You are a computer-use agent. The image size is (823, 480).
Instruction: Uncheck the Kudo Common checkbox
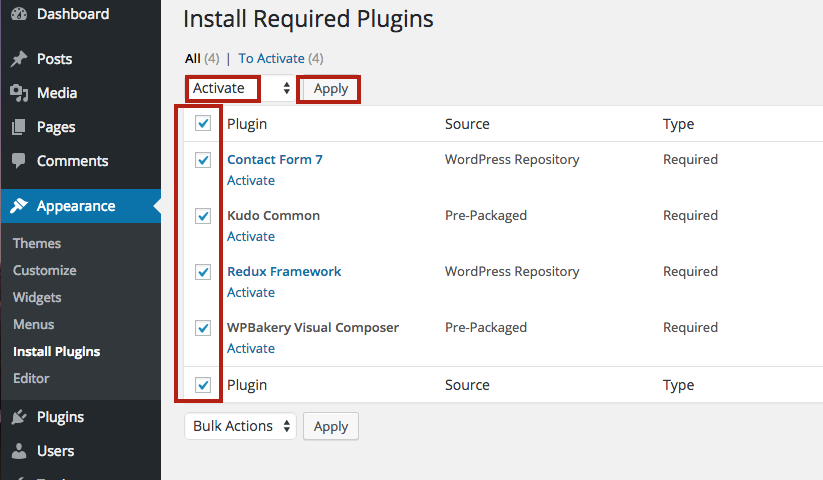point(203,216)
